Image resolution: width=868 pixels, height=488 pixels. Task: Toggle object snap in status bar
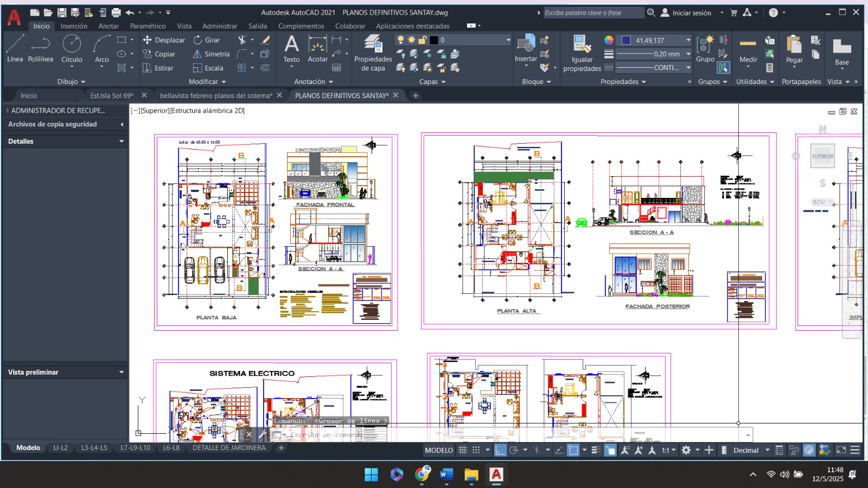coord(573,450)
